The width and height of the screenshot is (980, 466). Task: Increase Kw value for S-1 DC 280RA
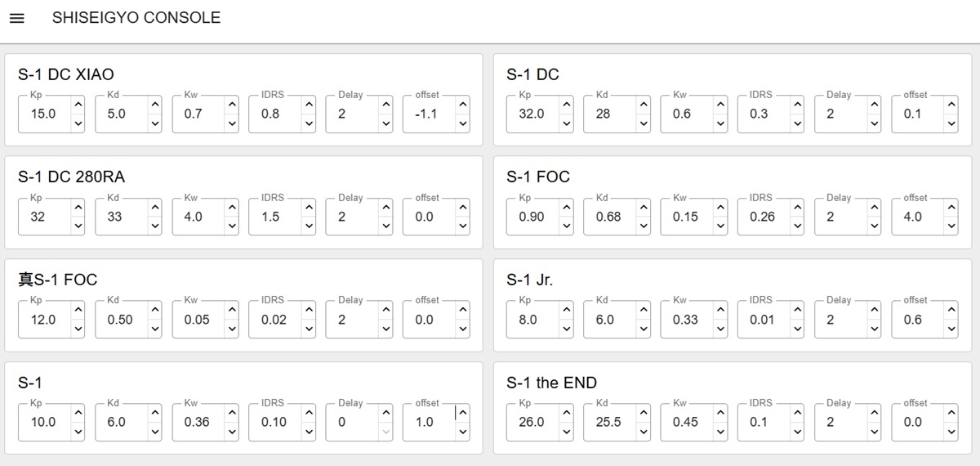point(231,208)
